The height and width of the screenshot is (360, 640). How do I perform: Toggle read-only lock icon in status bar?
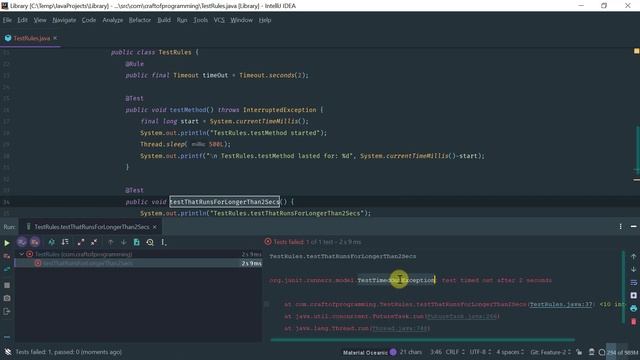(579, 352)
